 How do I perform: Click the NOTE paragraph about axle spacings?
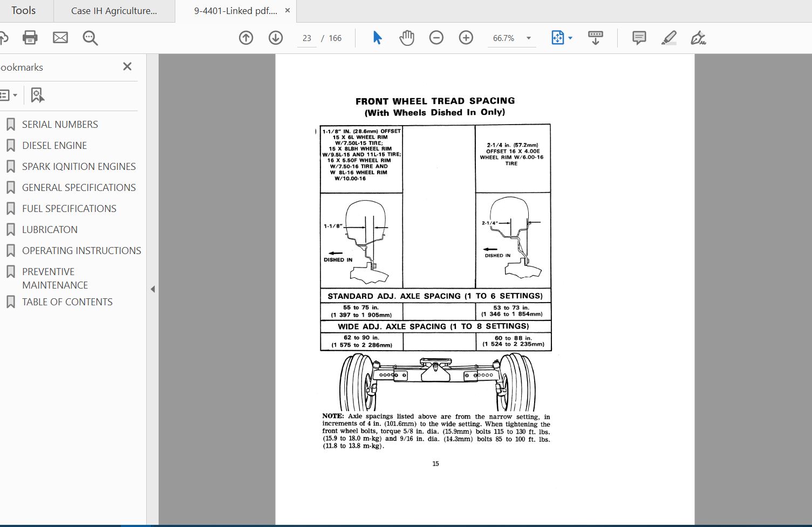click(x=436, y=432)
